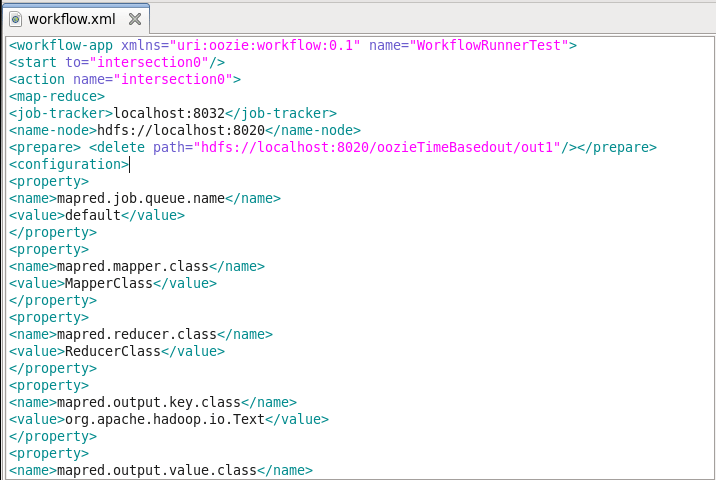Screen dimensions: 716x480
Task: Click the opening configuration tag
Action: point(69,164)
